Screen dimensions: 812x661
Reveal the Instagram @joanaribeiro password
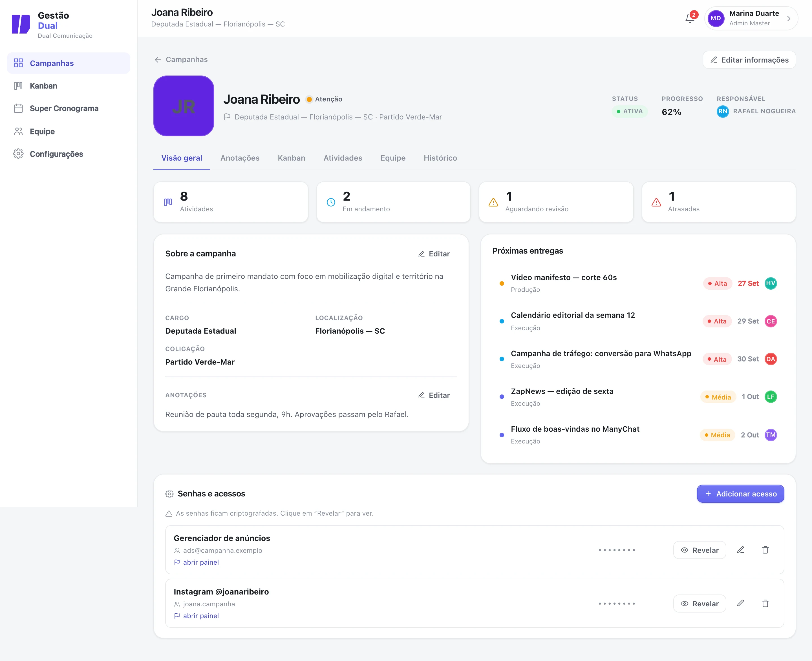[x=700, y=604]
